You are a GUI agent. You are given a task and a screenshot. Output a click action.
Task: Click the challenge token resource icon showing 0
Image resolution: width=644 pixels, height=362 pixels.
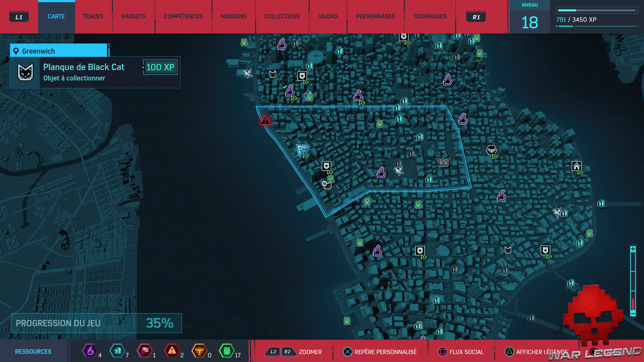coord(199,351)
